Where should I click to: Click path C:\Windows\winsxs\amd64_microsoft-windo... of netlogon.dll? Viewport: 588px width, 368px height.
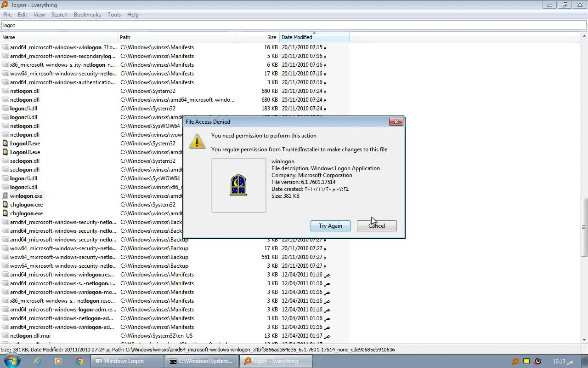click(x=177, y=100)
